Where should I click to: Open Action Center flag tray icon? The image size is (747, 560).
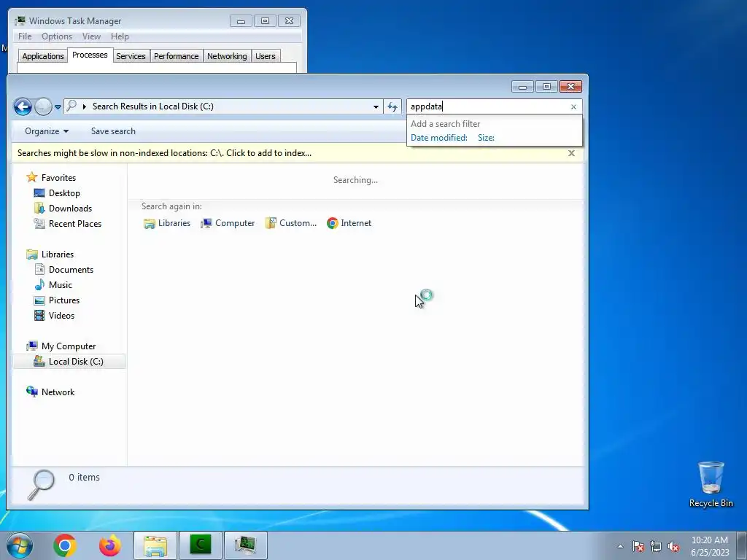coord(638,546)
